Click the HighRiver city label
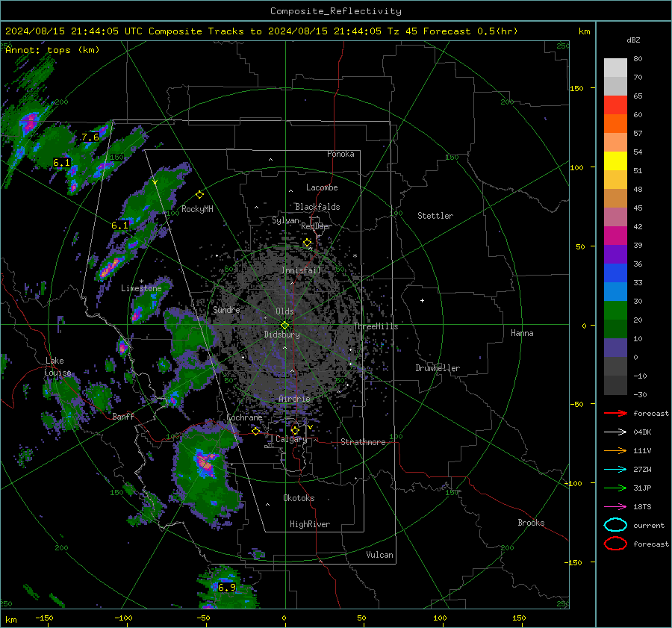This screenshot has width=672, height=628. coord(310,524)
